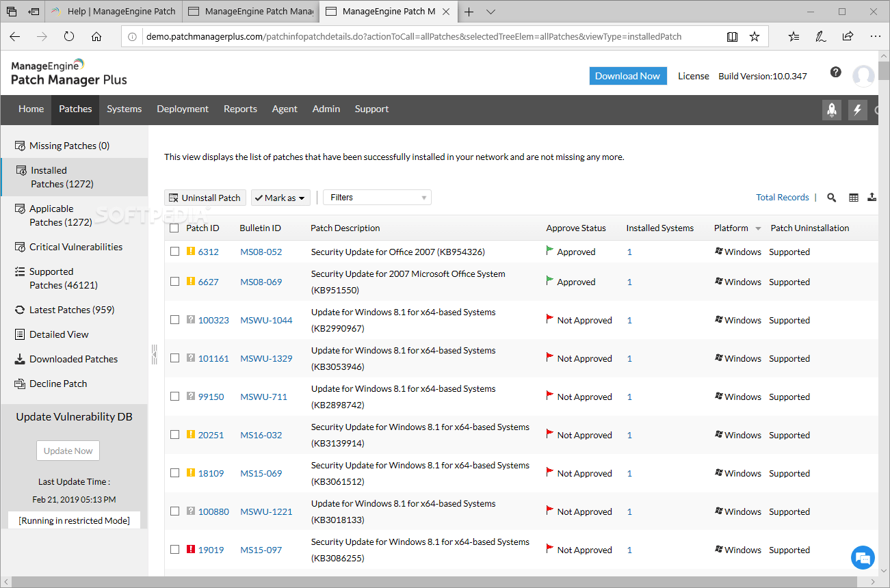The width and height of the screenshot is (890, 588).
Task: Check the box for patch 6312
Action: pos(174,252)
